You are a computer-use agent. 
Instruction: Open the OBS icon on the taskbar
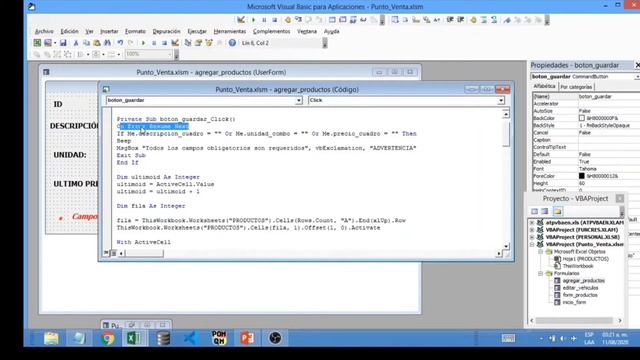coord(275,338)
